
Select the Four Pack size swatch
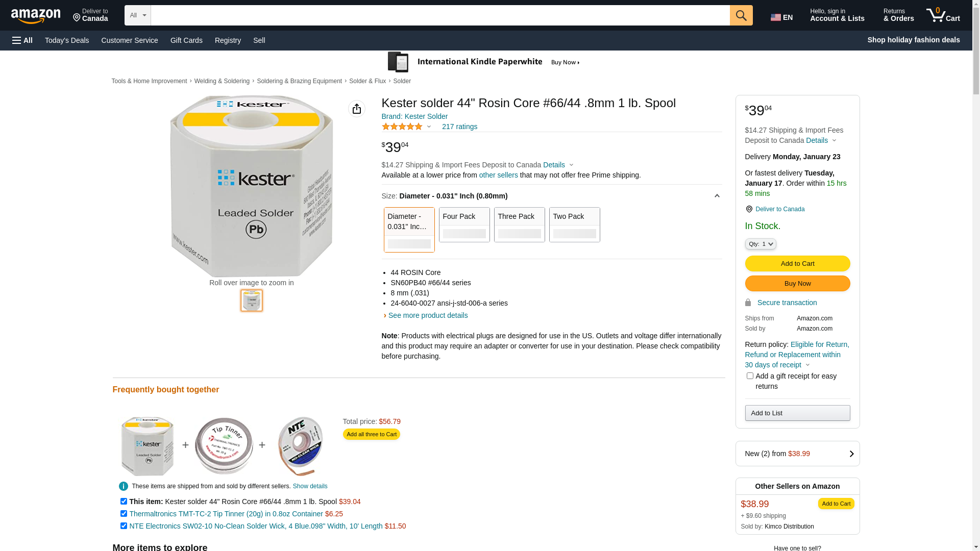coord(464,224)
